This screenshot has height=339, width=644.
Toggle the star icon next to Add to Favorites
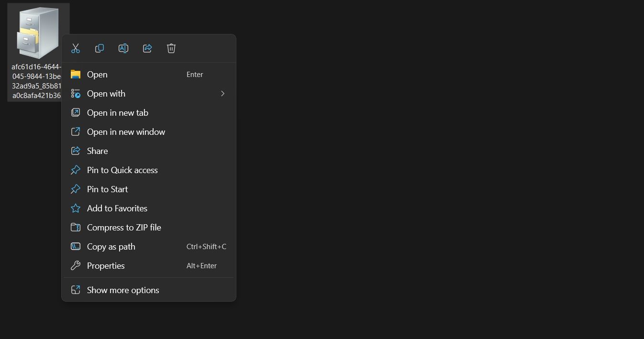(x=76, y=208)
